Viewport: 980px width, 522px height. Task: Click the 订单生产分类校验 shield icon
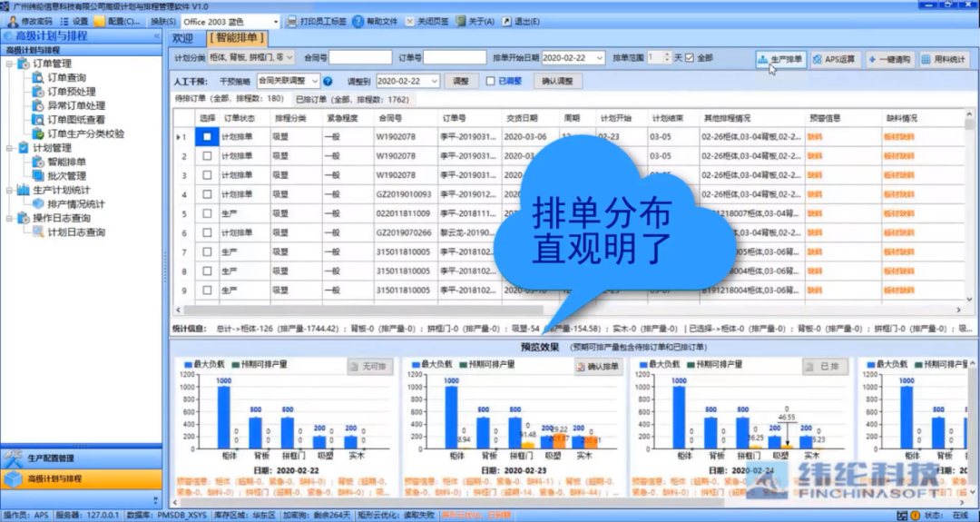click(x=38, y=133)
